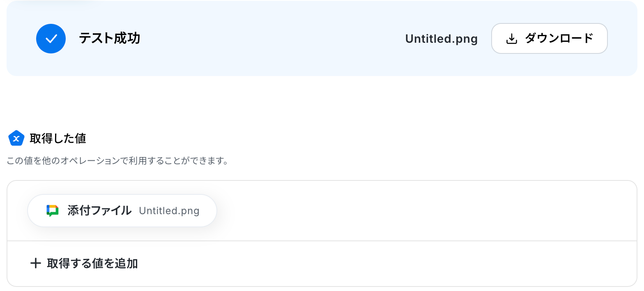The width and height of the screenshot is (644, 291).
Task: Click the Google Chat icon in the chip
Action: (x=52, y=210)
